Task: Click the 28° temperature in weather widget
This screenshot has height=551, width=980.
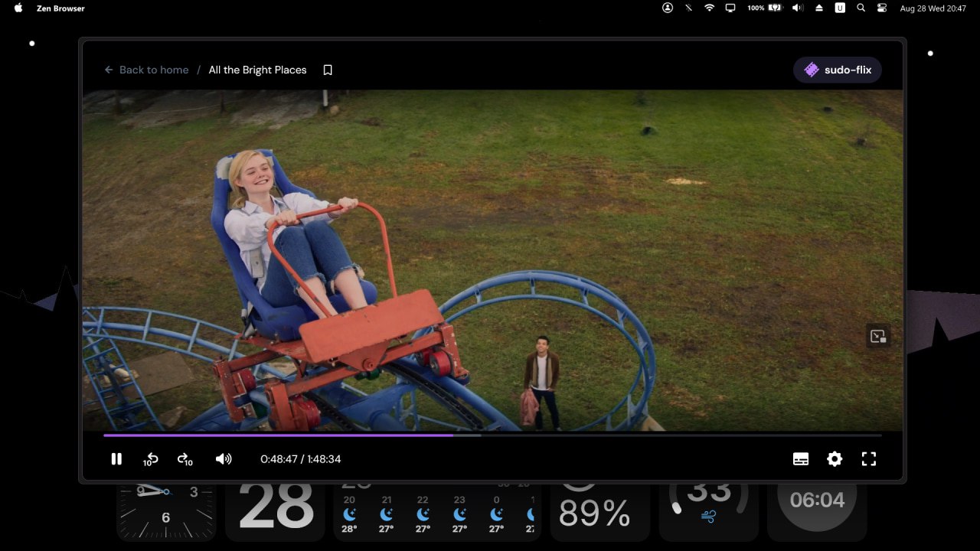Action: pyautogui.click(x=349, y=529)
